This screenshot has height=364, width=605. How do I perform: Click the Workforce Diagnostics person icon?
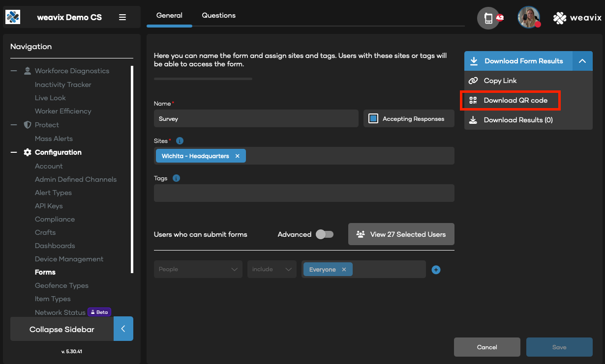tap(28, 71)
